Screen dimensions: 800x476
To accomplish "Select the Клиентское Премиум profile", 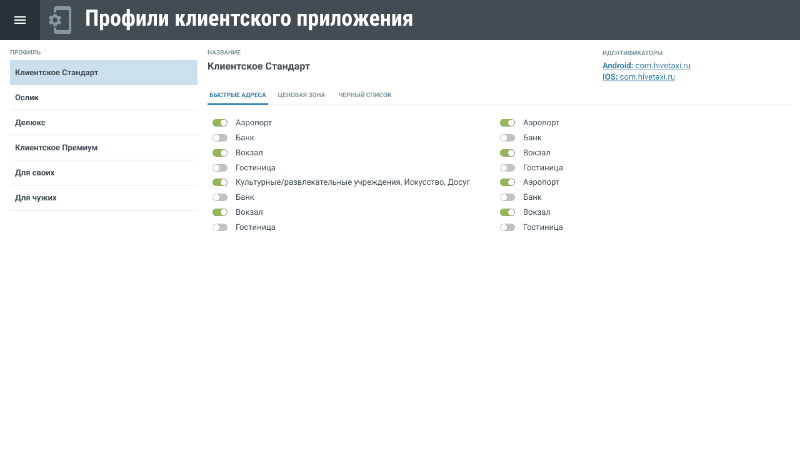I will (x=103, y=148).
